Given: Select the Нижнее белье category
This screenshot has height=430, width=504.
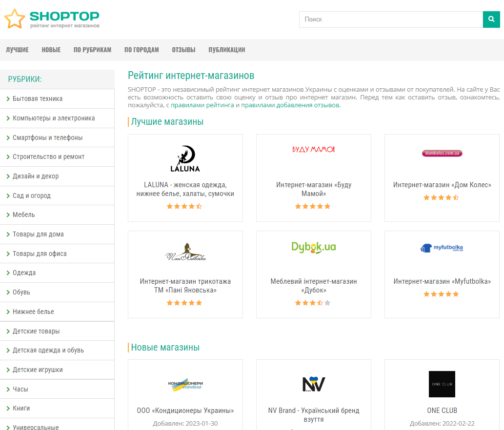Looking at the screenshot, I should coord(57,312).
